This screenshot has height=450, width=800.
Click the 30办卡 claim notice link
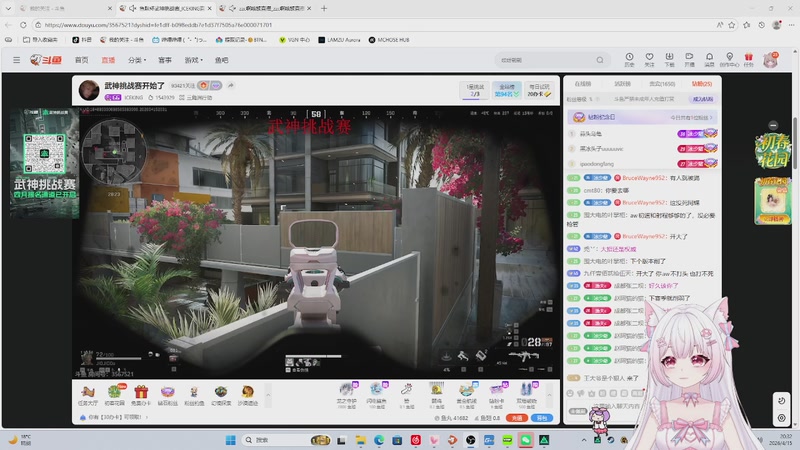click(x=115, y=417)
